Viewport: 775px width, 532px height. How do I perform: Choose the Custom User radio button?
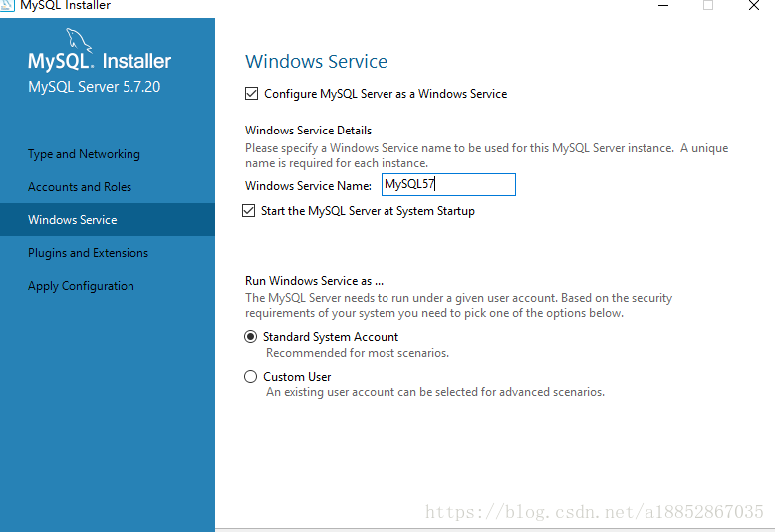point(251,377)
